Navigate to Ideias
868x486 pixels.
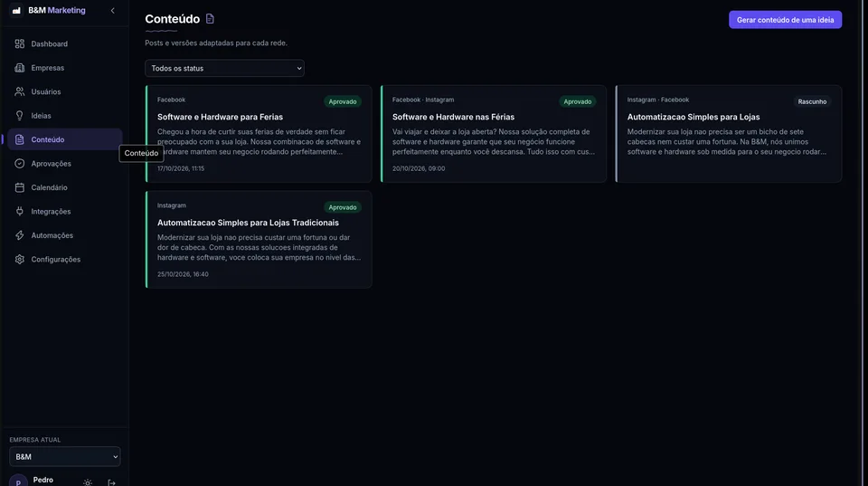[65, 115]
